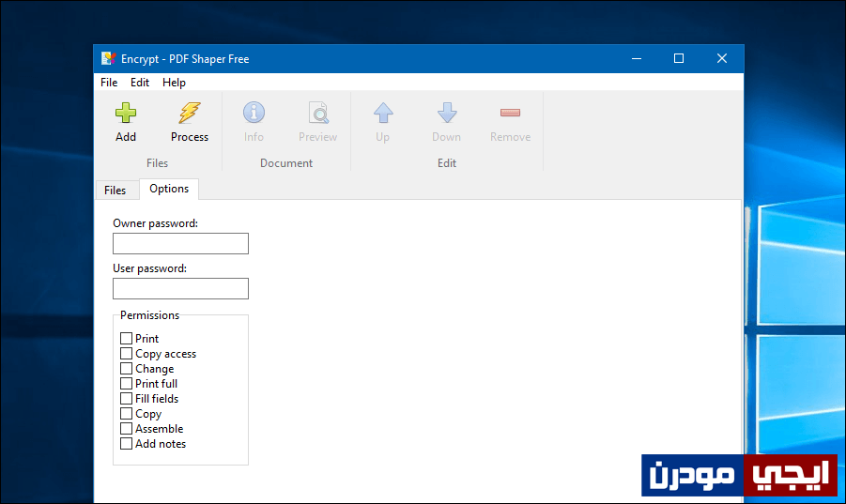The height and width of the screenshot is (504, 846).
Task: Enable the Print permission checkbox
Action: pos(126,339)
